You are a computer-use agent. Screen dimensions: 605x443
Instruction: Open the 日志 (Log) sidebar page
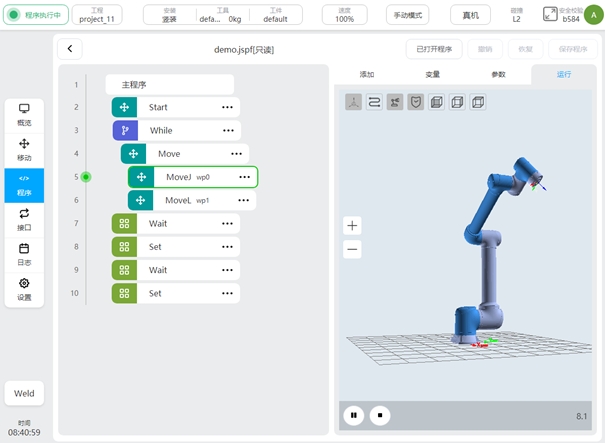click(24, 254)
